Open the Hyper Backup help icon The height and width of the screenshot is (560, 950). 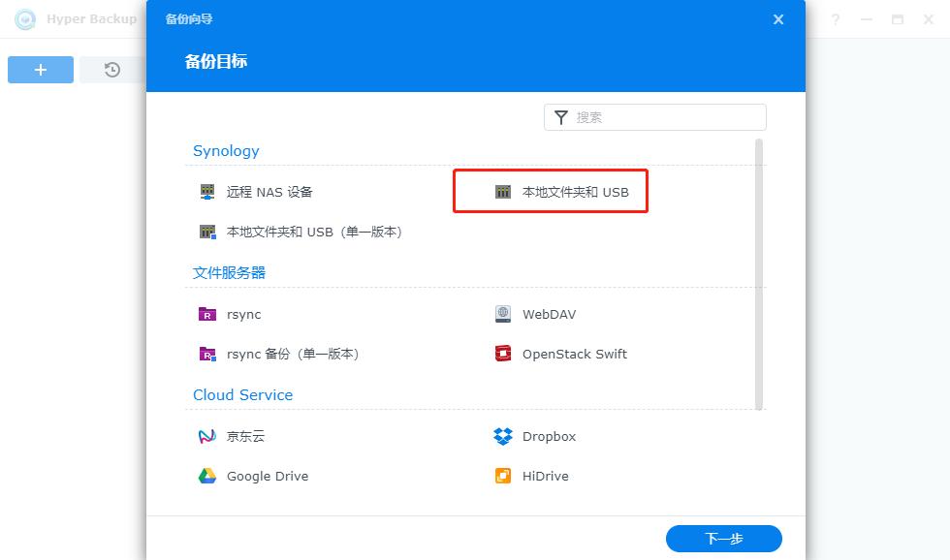click(836, 18)
